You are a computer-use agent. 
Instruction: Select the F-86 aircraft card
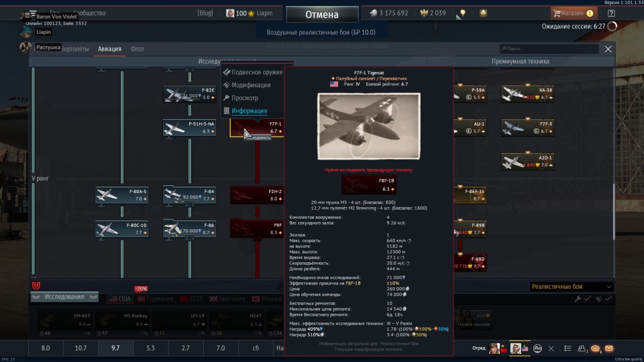tap(190, 229)
